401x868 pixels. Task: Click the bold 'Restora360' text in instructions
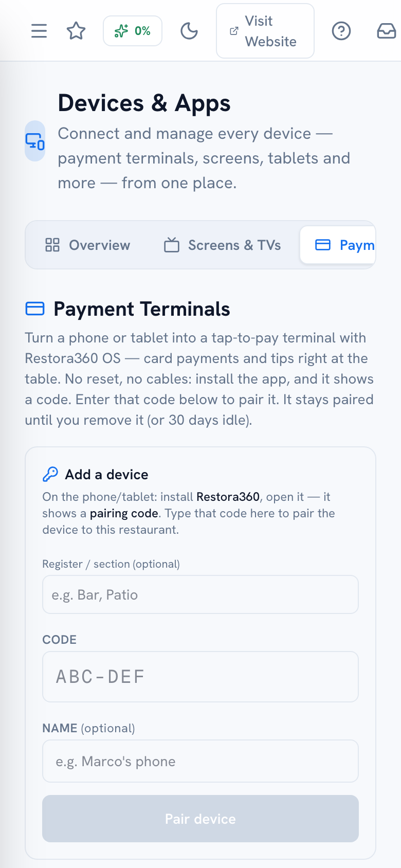(228, 497)
